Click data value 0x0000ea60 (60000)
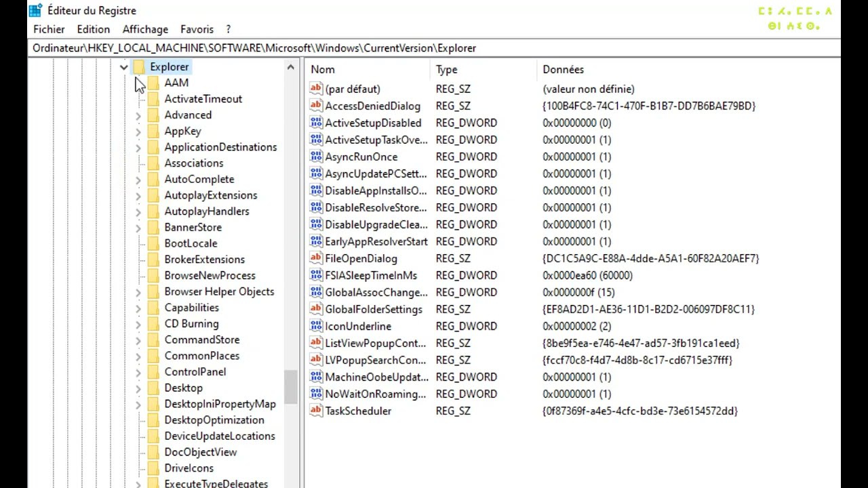This screenshot has height=488, width=868. click(x=587, y=275)
